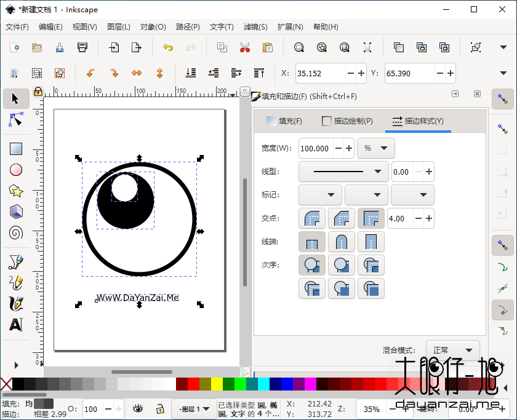Open the 路径(P) menu
517x420 pixels.
(188, 27)
